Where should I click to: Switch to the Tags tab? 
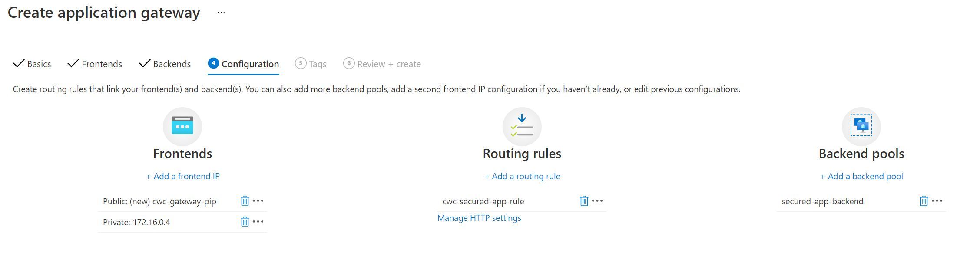[x=317, y=64]
